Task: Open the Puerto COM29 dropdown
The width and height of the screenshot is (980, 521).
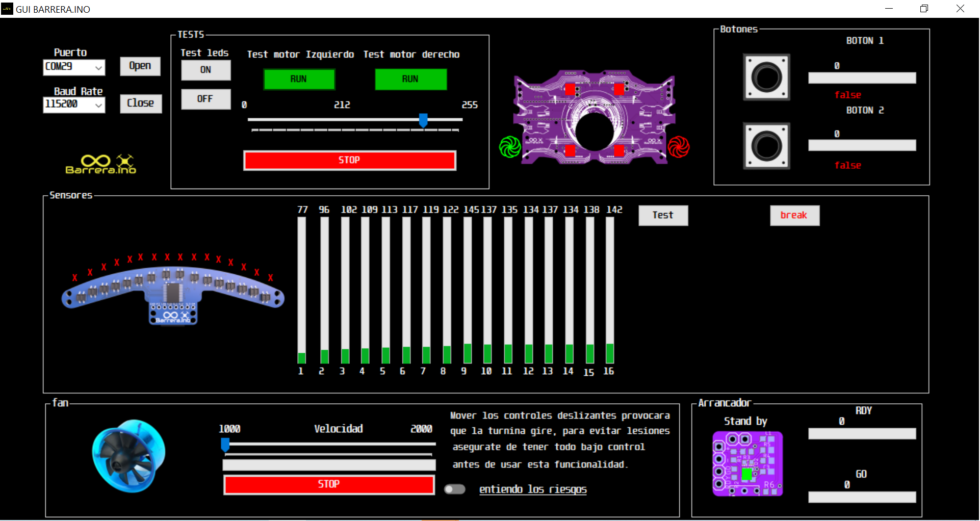Action: (x=74, y=67)
